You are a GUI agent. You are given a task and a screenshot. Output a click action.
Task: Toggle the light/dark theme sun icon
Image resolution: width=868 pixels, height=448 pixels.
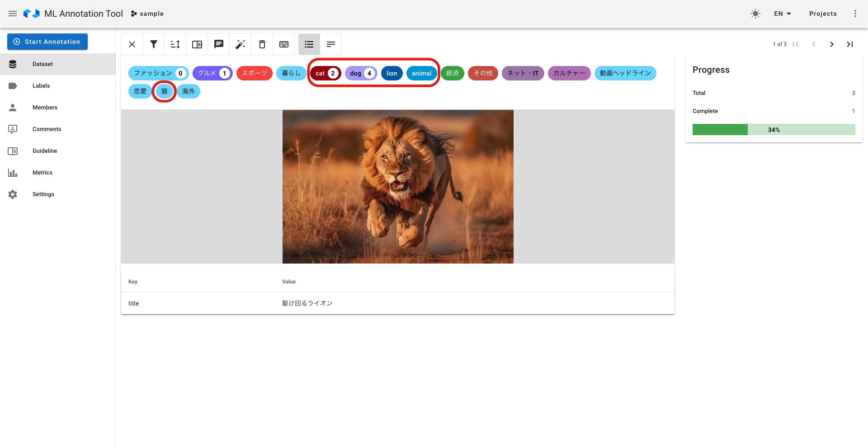coord(755,14)
